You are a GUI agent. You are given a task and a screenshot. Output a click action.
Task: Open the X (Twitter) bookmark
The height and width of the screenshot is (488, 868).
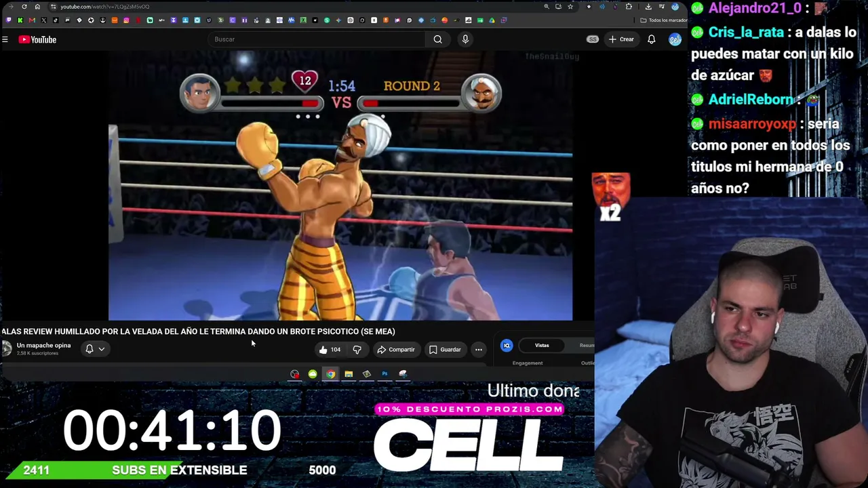44,20
